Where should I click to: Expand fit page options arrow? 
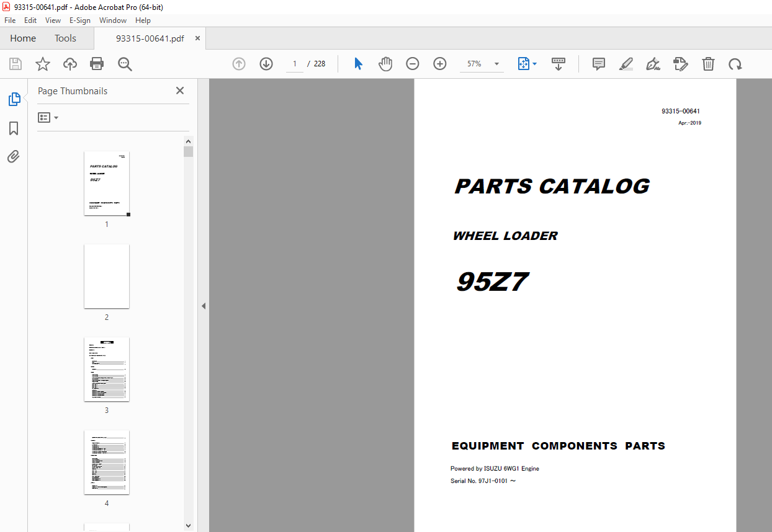535,64
